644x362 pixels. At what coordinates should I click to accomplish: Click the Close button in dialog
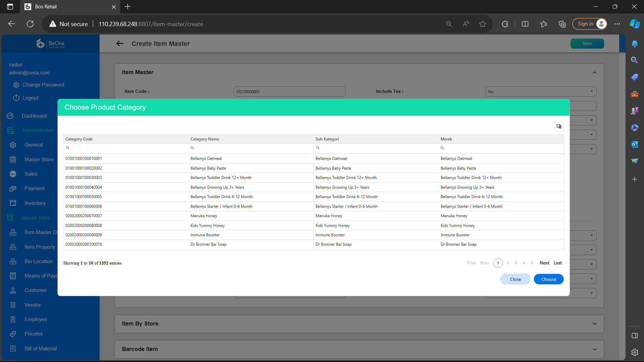(x=515, y=279)
